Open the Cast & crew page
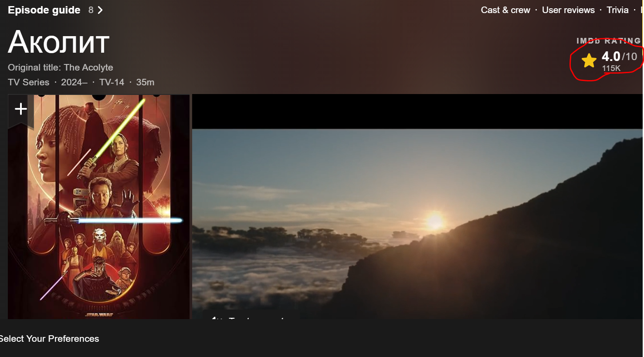Viewport: 644px width, 357px height. point(505,10)
